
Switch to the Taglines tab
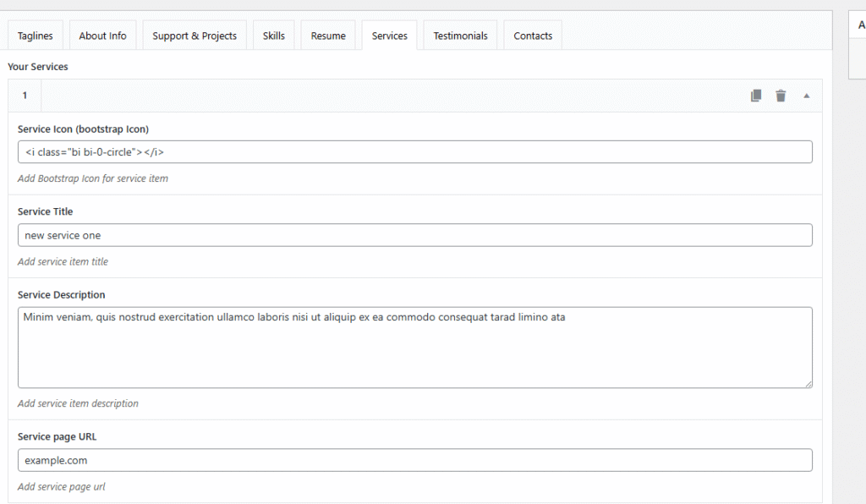[36, 36]
